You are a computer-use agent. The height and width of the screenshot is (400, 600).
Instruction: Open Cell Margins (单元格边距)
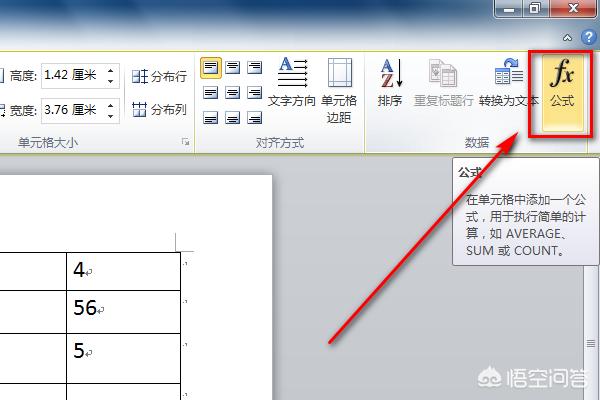click(x=339, y=91)
